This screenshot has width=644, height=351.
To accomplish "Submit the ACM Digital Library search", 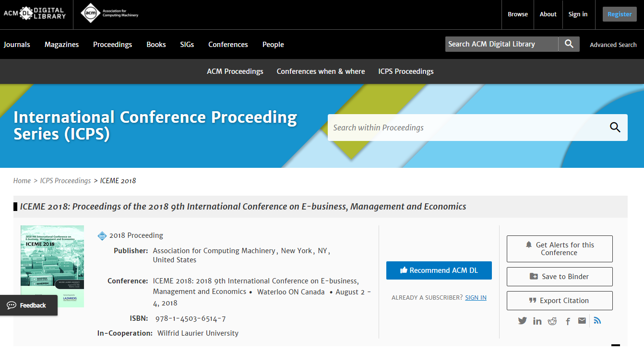I will [569, 44].
